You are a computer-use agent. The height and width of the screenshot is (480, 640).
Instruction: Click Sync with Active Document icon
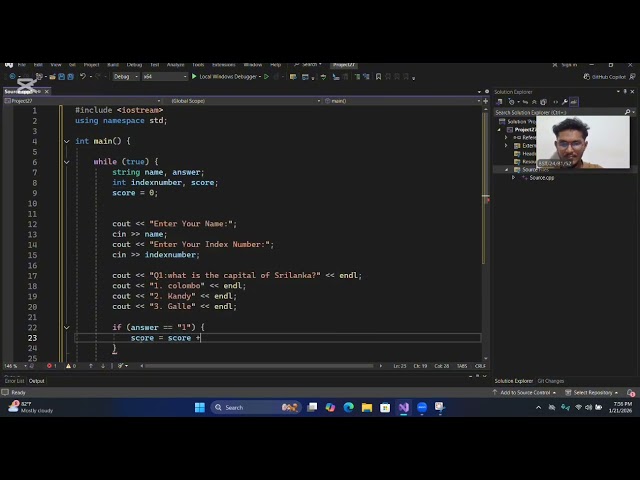525,102
